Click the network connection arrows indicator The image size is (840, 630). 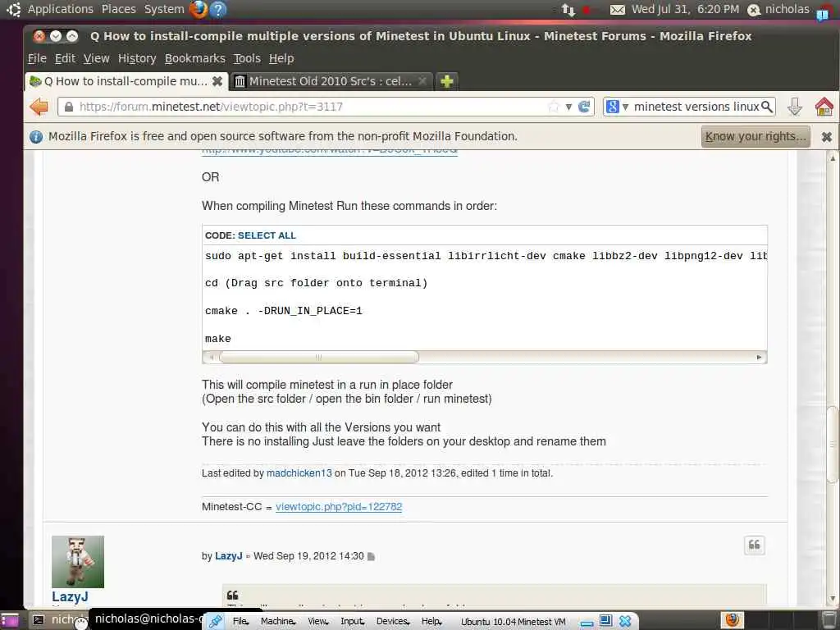click(568, 10)
